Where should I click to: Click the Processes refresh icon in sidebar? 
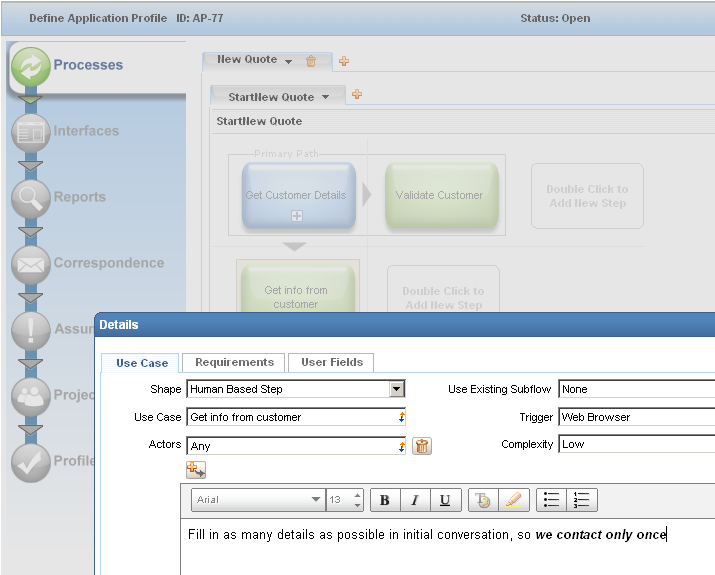[30, 66]
